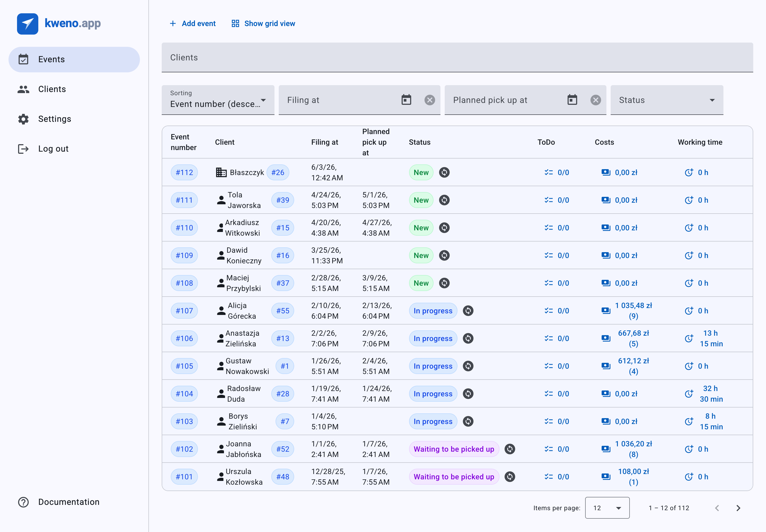The height and width of the screenshot is (532, 766).
Task: Open client #39 Tola Jaworska
Action: pyautogui.click(x=283, y=200)
